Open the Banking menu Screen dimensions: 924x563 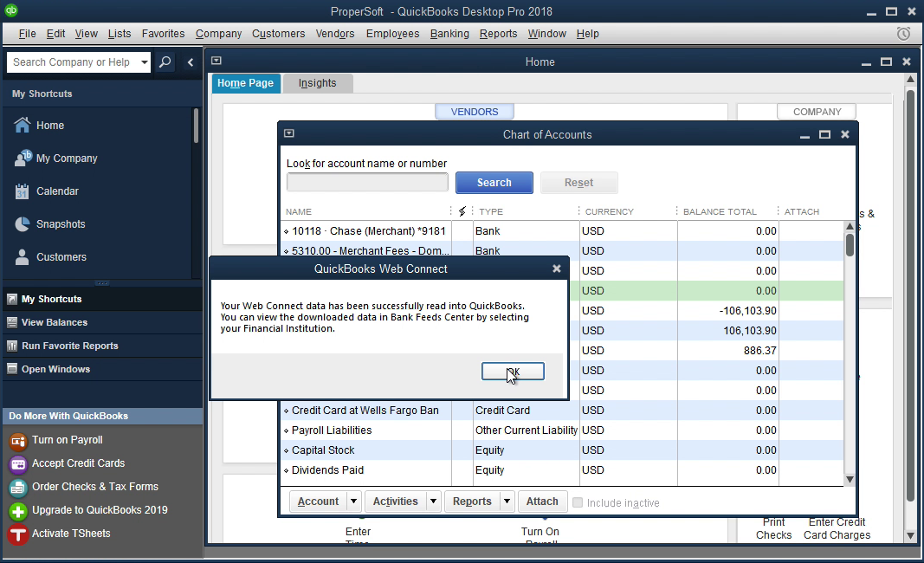[449, 34]
